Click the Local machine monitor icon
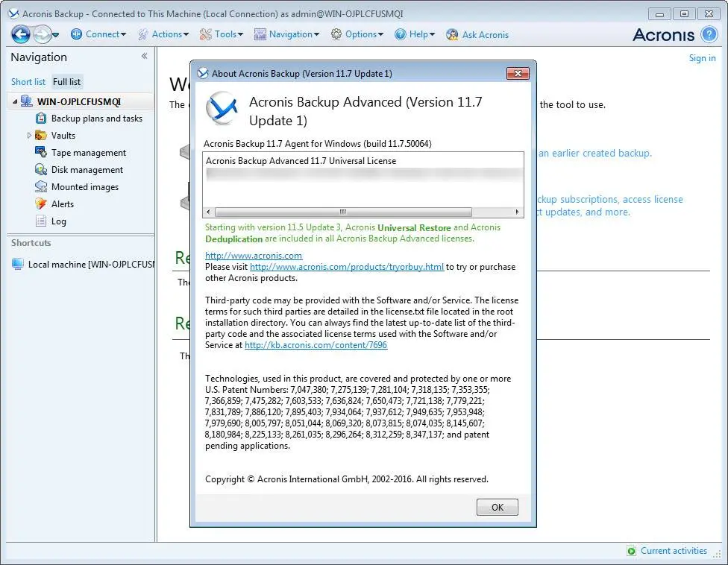 pyautogui.click(x=18, y=264)
